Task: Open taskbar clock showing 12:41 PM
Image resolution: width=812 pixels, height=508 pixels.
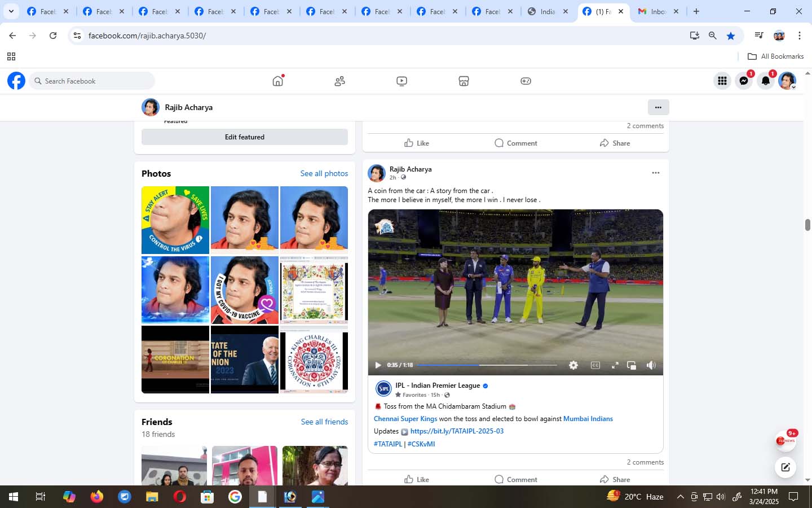Action: [x=764, y=497]
